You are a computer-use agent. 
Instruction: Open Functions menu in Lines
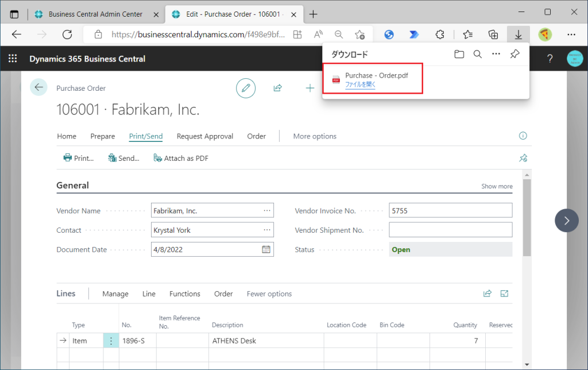click(184, 294)
